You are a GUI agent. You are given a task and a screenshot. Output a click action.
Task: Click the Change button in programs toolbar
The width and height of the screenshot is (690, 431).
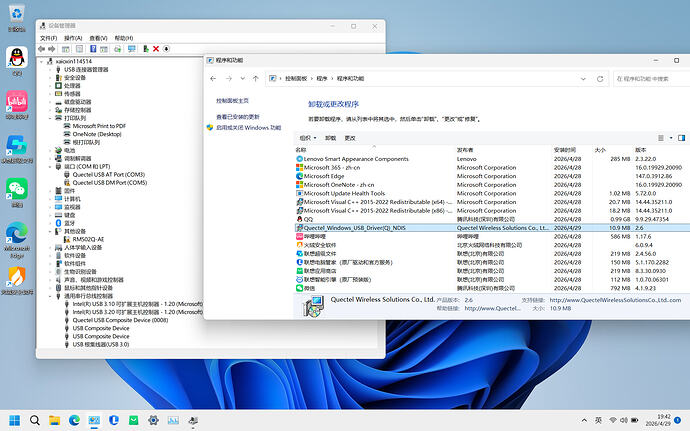tap(350, 138)
